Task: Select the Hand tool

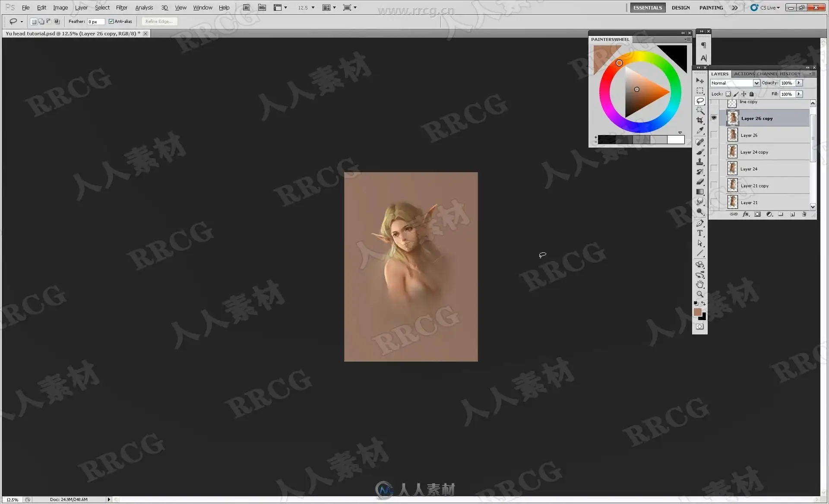Action: [700, 284]
